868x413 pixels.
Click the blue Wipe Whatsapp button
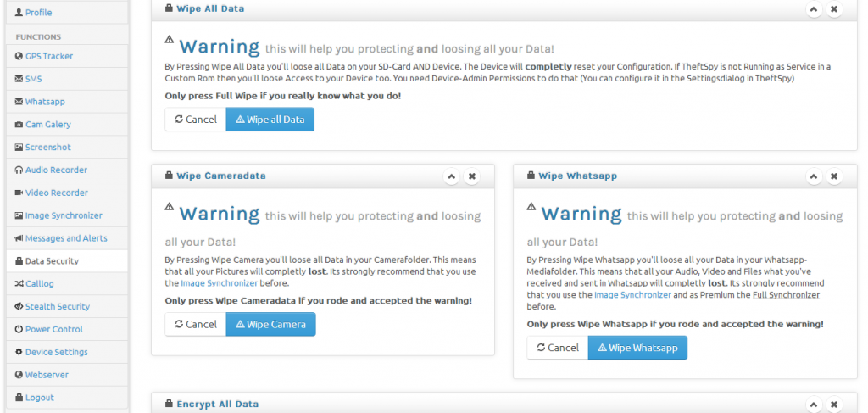coord(637,347)
